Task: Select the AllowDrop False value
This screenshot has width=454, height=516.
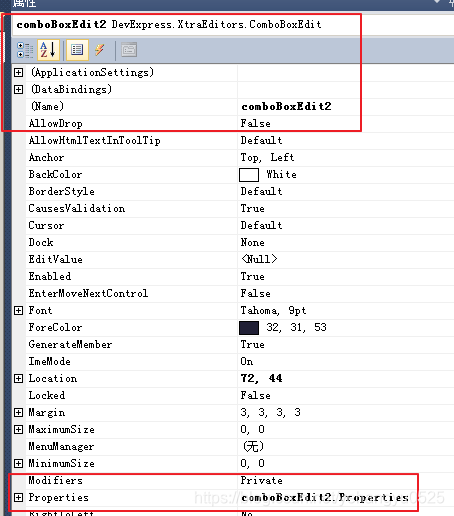Action: (x=256, y=124)
